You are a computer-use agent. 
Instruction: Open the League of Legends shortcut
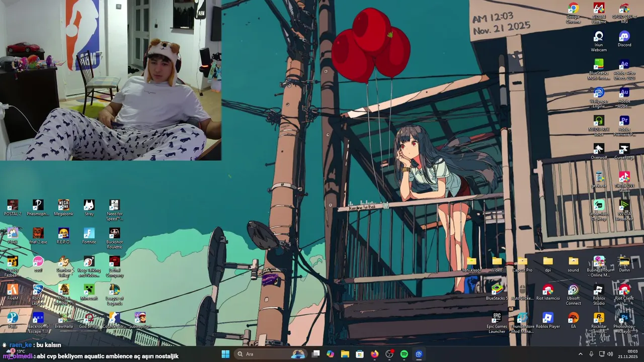click(115, 294)
